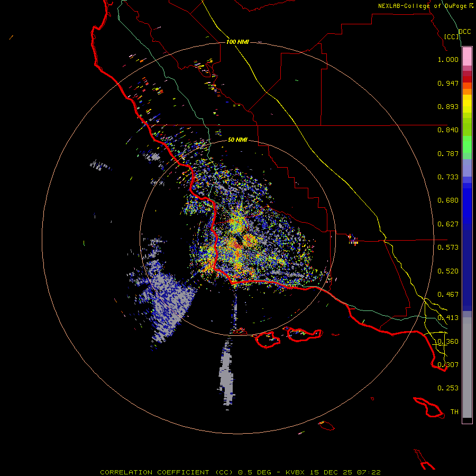
Task: Click the TH threshold label on scale
Action: click(454, 412)
